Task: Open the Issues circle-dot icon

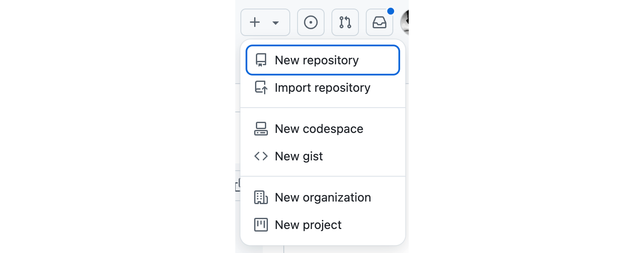Action: [x=311, y=22]
